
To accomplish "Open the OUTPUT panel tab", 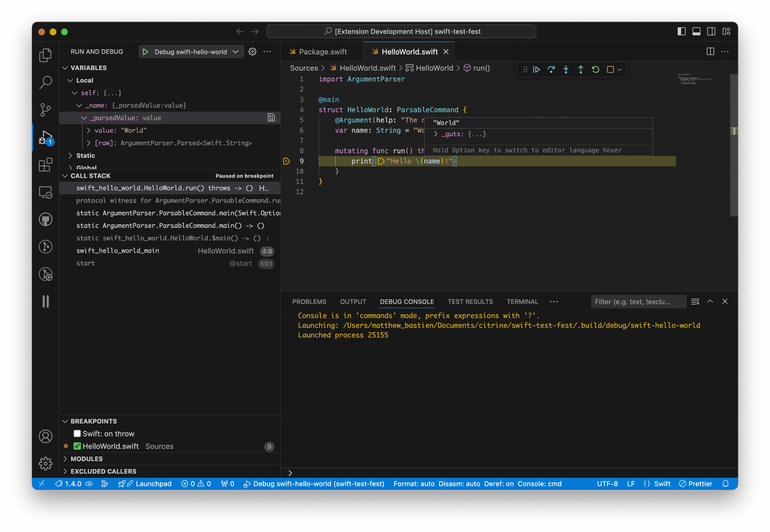I will coord(353,302).
